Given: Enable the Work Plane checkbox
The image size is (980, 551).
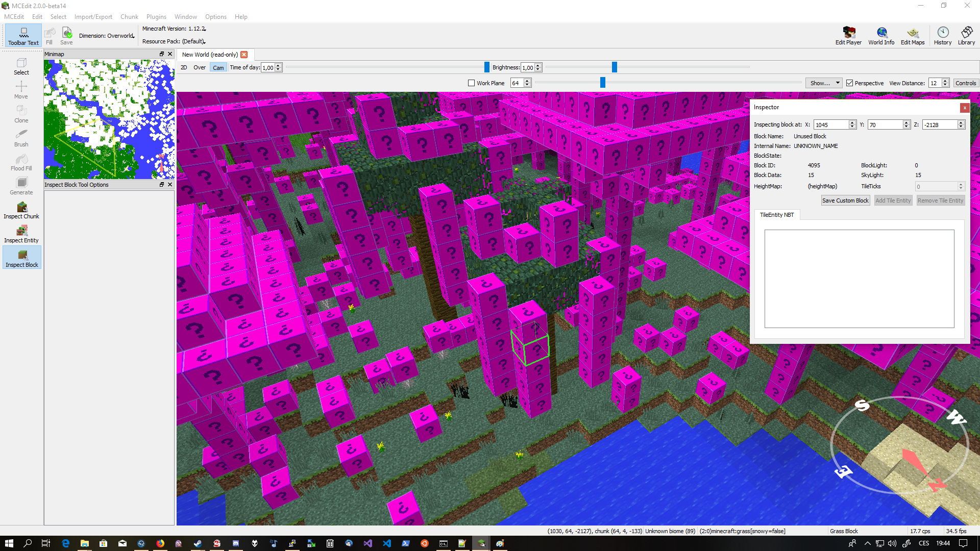Looking at the screenshot, I should tap(472, 83).
